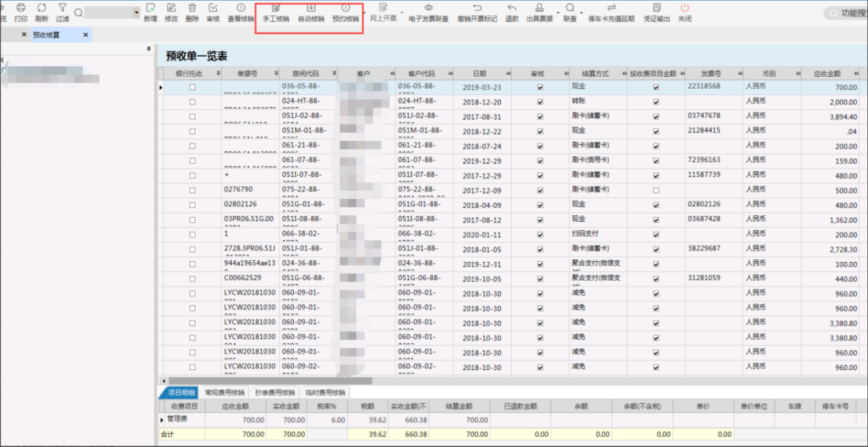Toggle 银行托收 checkbox for the 2018-12-20 row

192,102
